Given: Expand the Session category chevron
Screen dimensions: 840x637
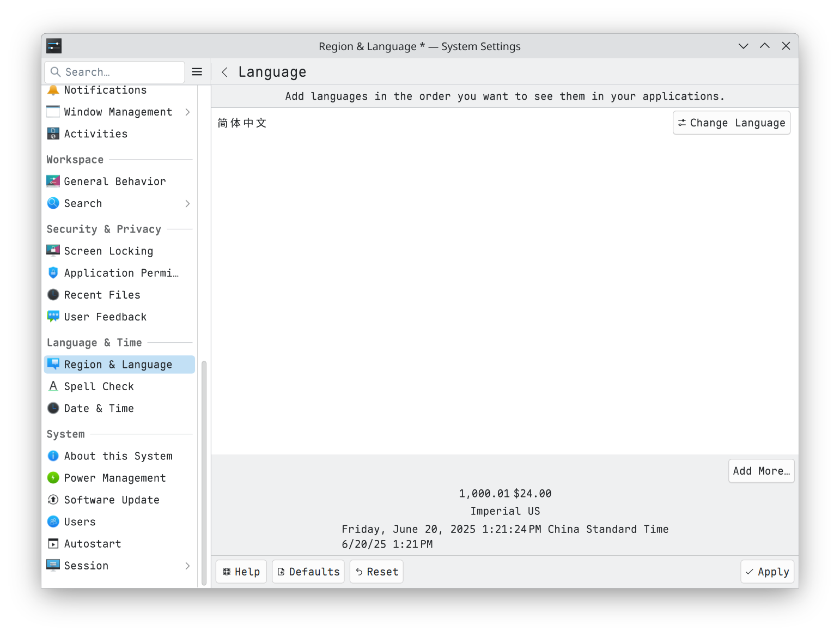Looking at the screenshot, I should (187, 566).
